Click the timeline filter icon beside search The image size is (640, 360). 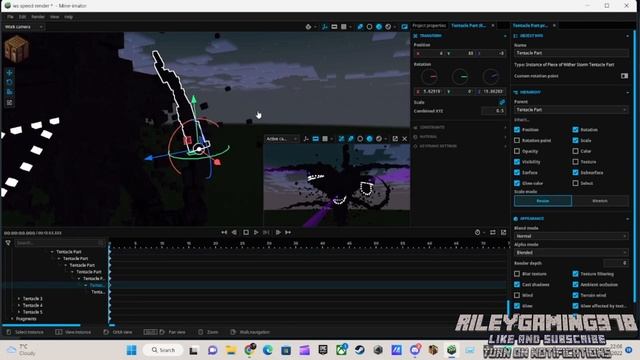tap(8, 242)
